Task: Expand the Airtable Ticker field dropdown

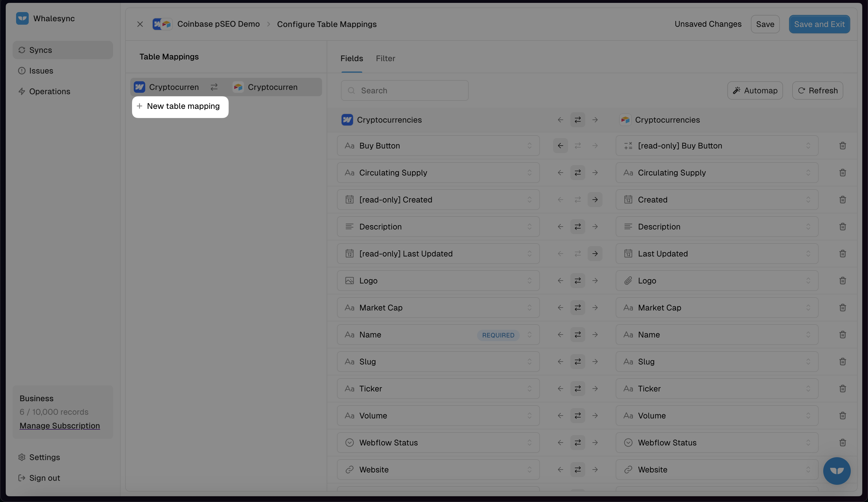Action: 716,389
